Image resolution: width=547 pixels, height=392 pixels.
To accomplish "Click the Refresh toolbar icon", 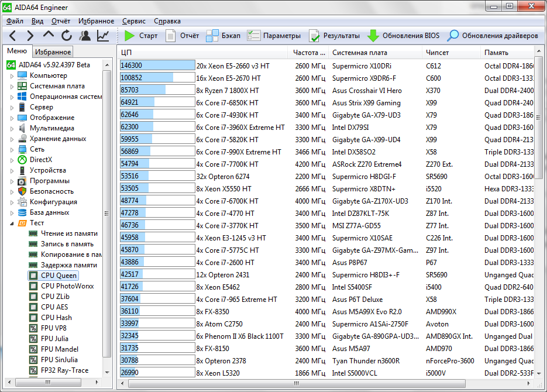I will [x=67, y=36].
